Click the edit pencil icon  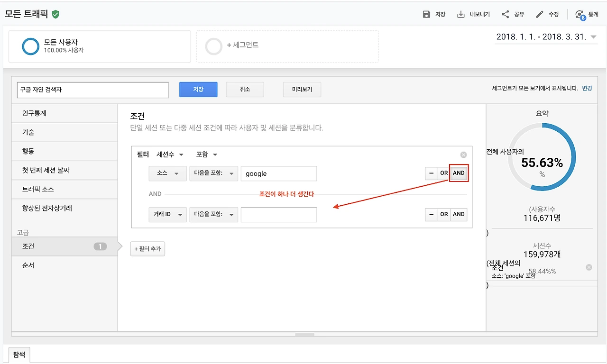[540, 14]
